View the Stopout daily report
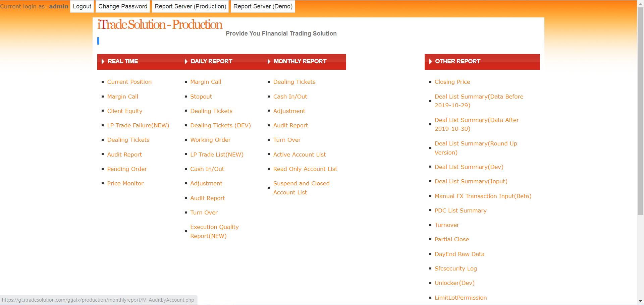 point(201,97)
